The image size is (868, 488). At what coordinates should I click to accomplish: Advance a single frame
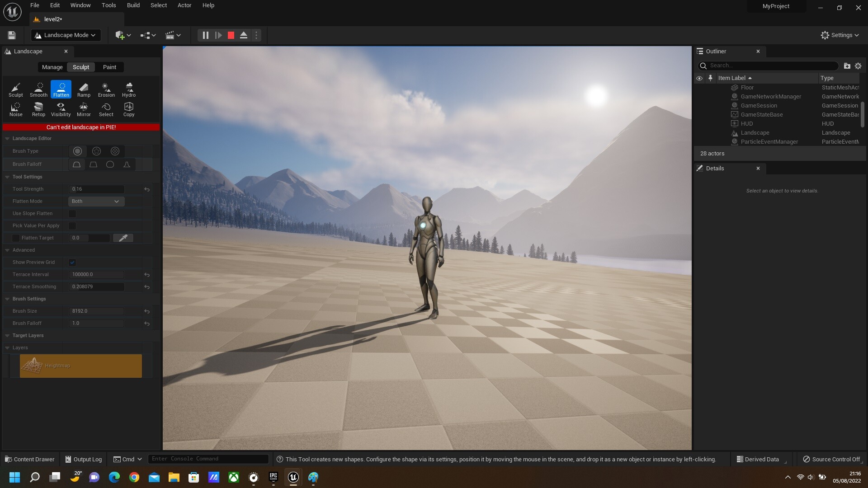(x=218, y=35)
